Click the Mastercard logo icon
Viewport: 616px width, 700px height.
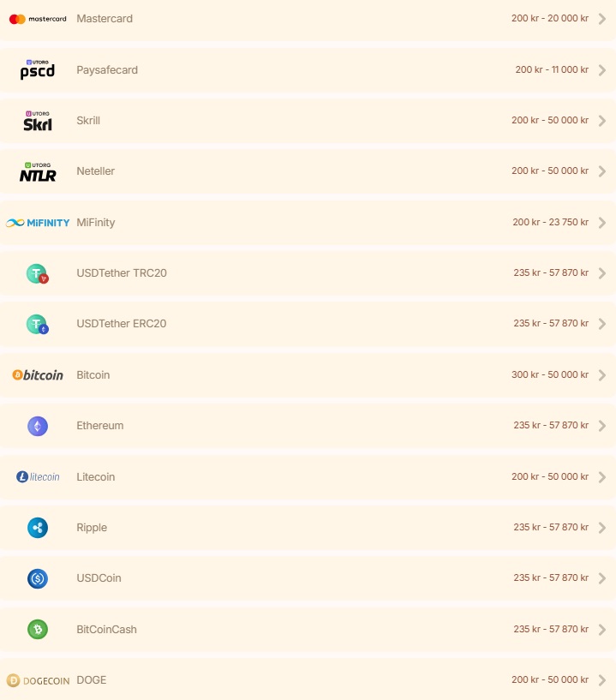point(38,19)
